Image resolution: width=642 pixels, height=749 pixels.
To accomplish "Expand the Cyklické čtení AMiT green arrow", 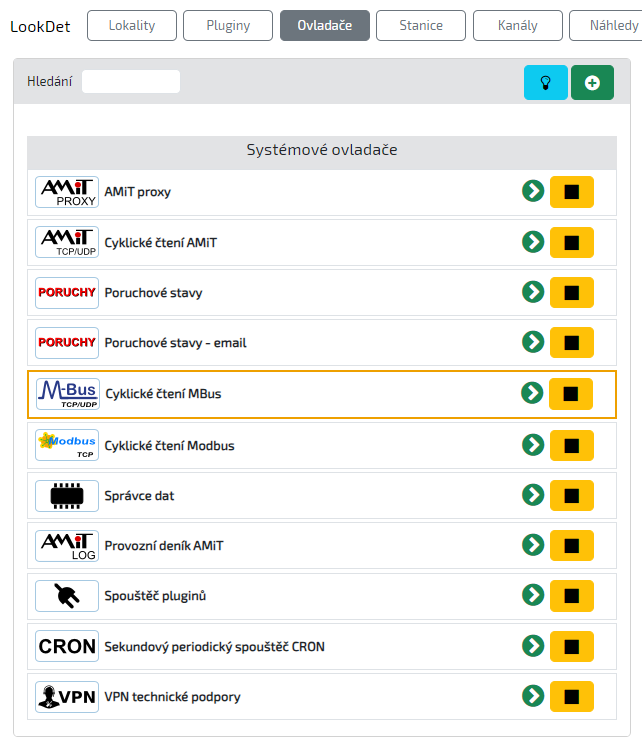I will pos(533,241).
